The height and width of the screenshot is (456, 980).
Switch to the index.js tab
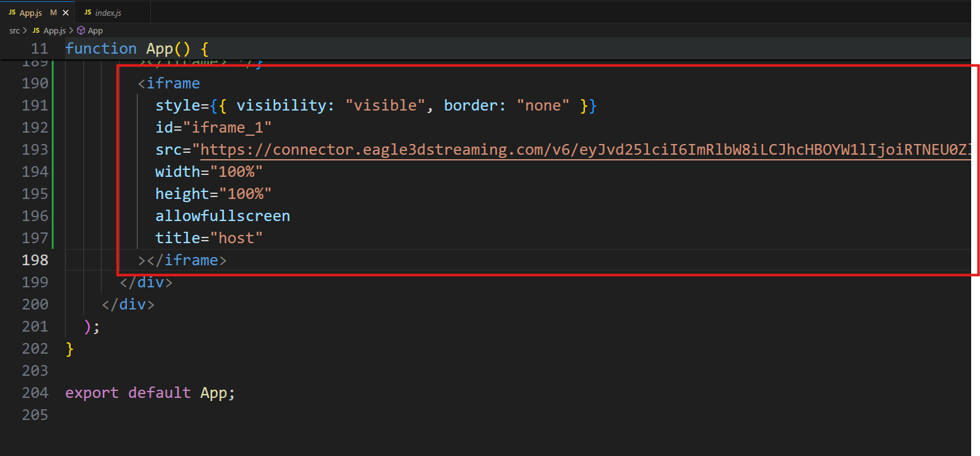107,13
